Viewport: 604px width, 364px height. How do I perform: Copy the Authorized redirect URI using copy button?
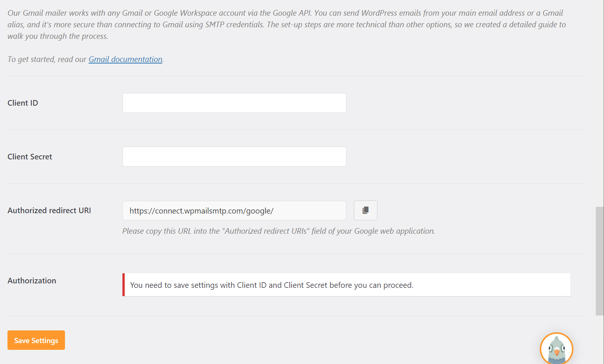[365, 210]
